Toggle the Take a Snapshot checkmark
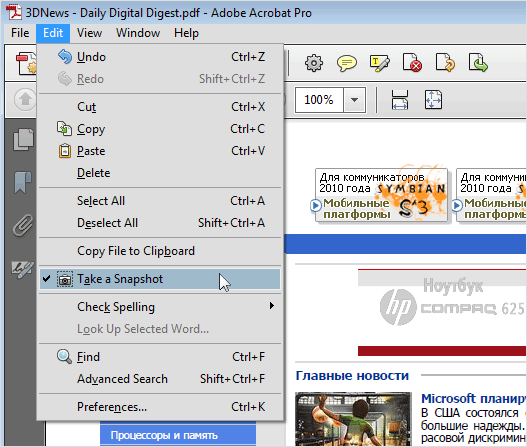Screen dimensions: 527x447 (47, 279)
